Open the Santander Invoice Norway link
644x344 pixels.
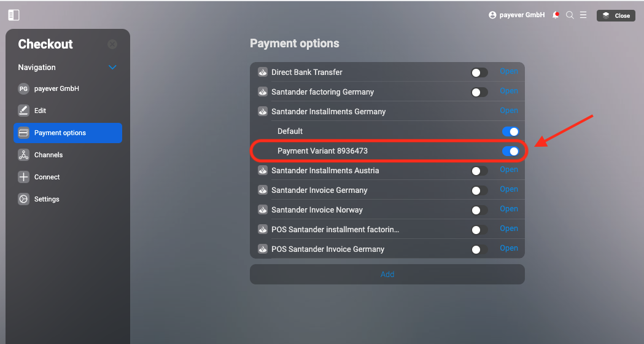(x=509, y=209)
